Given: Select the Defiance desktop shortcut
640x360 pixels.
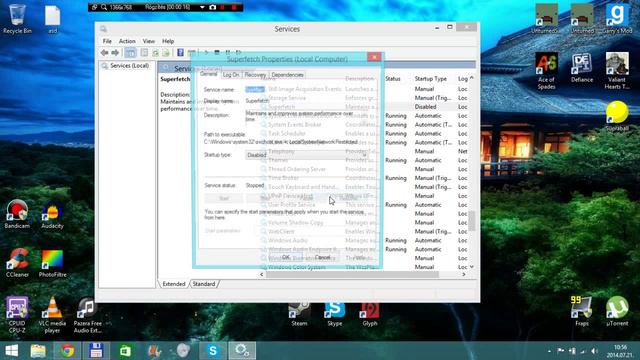Looking at the screenshot, I should point(582,68).
